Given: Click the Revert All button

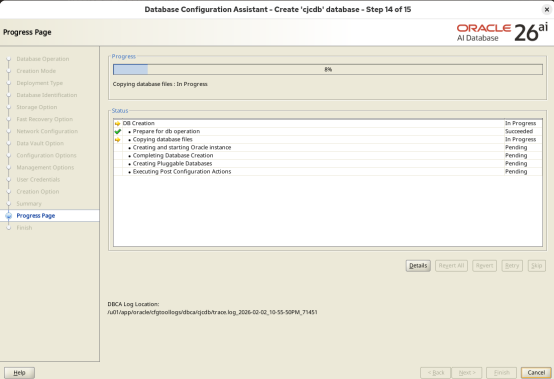Looking at the screenshot, I should click(x=451, y=266).
